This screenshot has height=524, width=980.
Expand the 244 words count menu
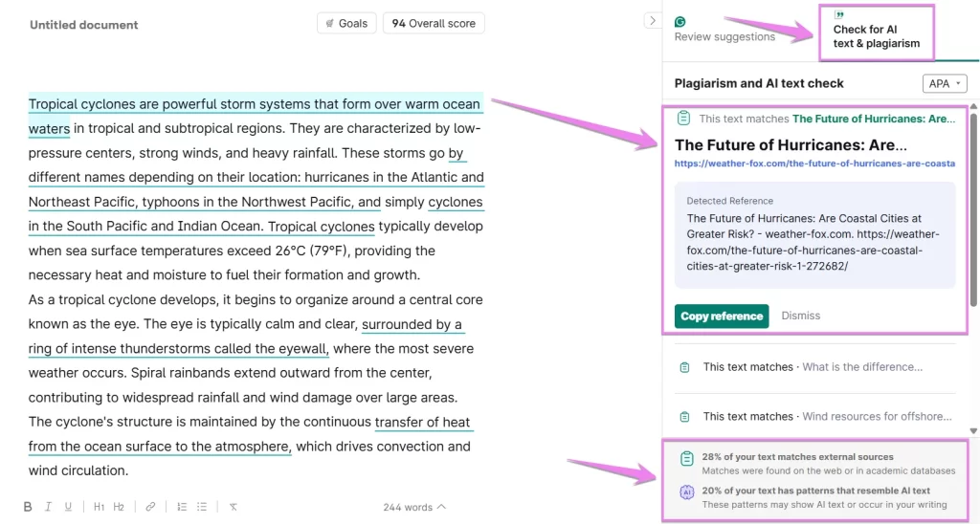414,507
